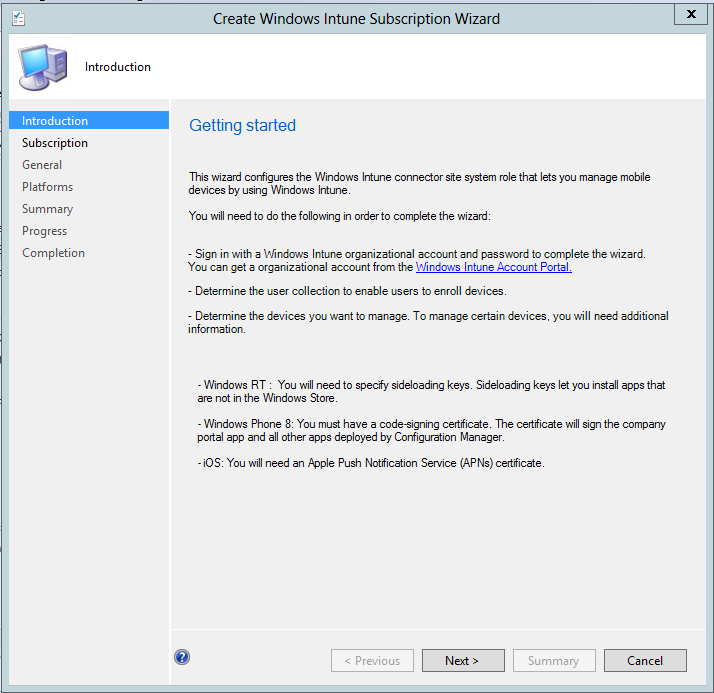Click "Determine the user collection" line
This screenshot has width=714, height=693.
(347, 291)
